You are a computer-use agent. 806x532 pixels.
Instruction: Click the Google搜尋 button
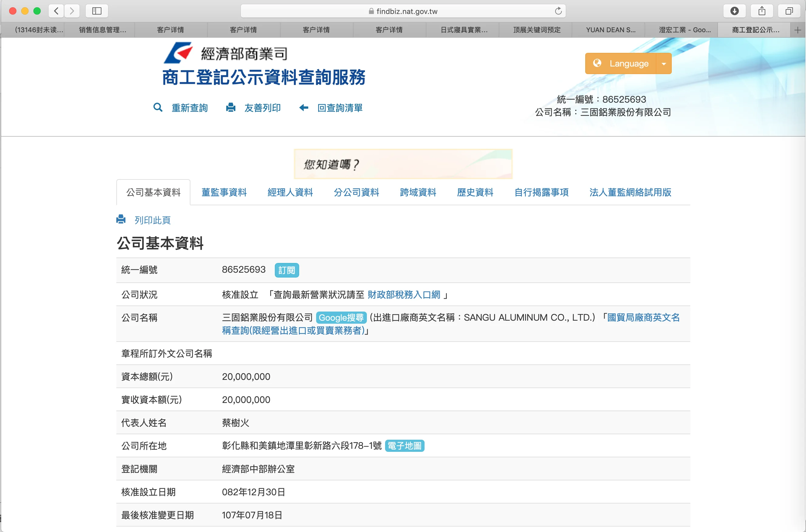(341, 318)
